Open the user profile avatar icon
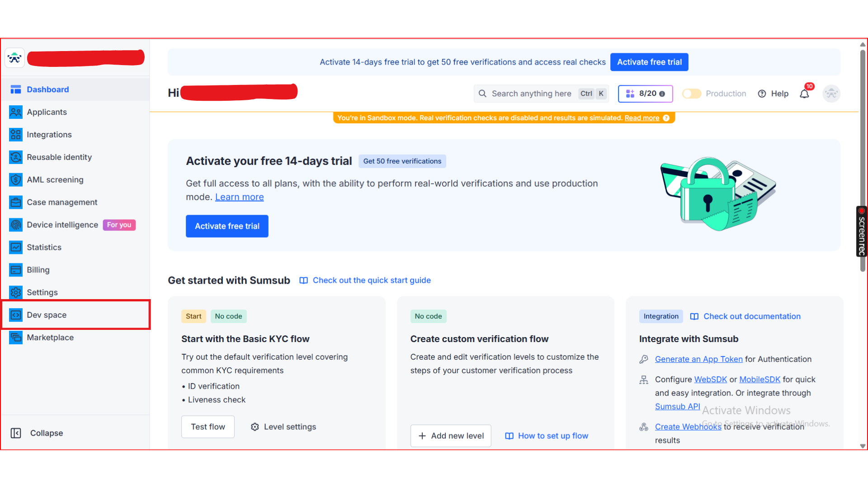 [x=831, y=94]
